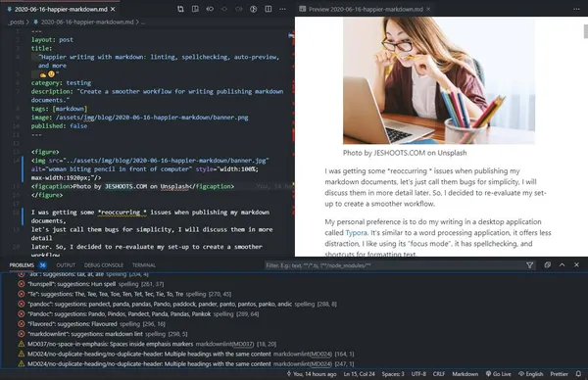The height and width of the screenshot is (380, 588).
Task: Switch to the OUTPUT panel tab
Action: coord(66,265)
